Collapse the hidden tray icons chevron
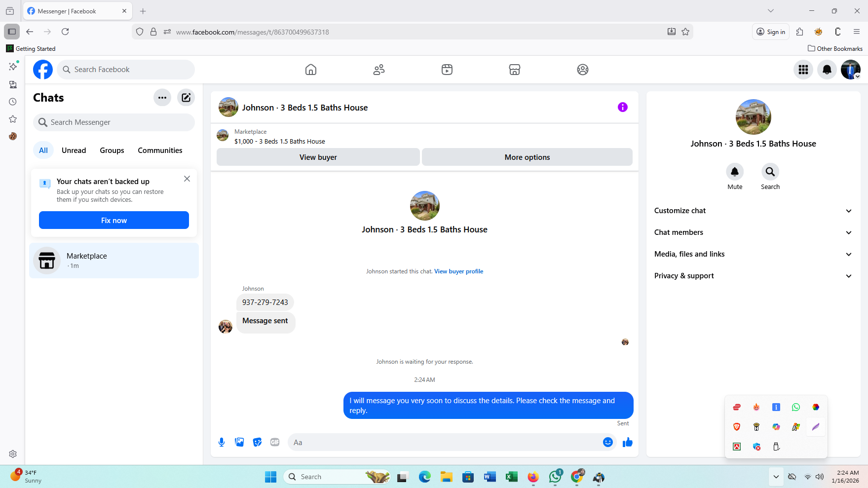Image resolution: width=868 pixels, height=488 pixels. click(x=776, y=477)
